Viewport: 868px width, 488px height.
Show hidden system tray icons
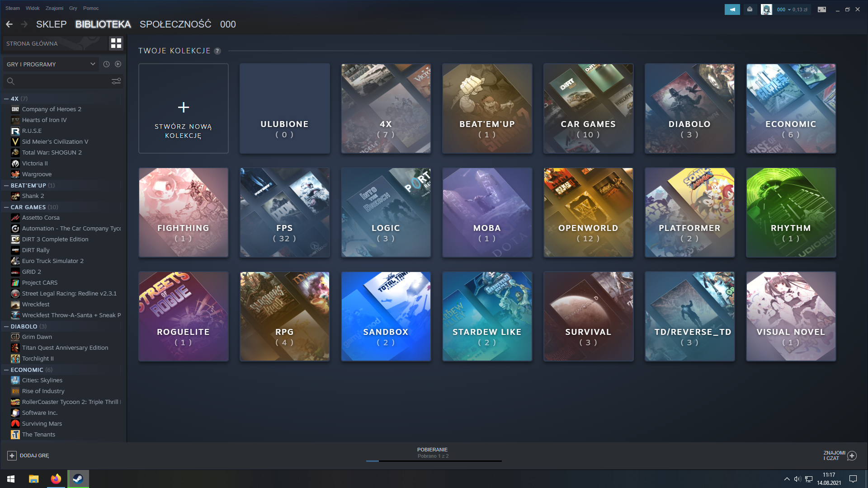[x=787, y=479]
